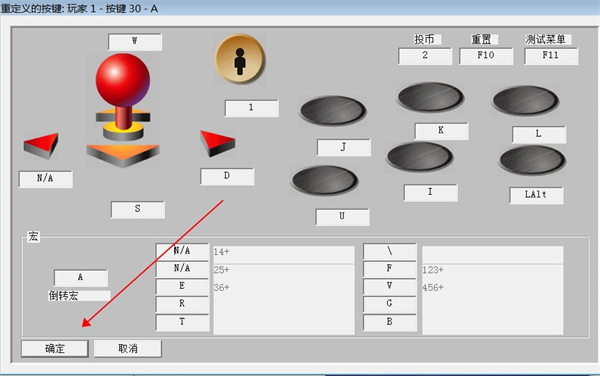Cancel with the 取消 button
The width and height of the screenshot is (600, 376).
[128, 348]
